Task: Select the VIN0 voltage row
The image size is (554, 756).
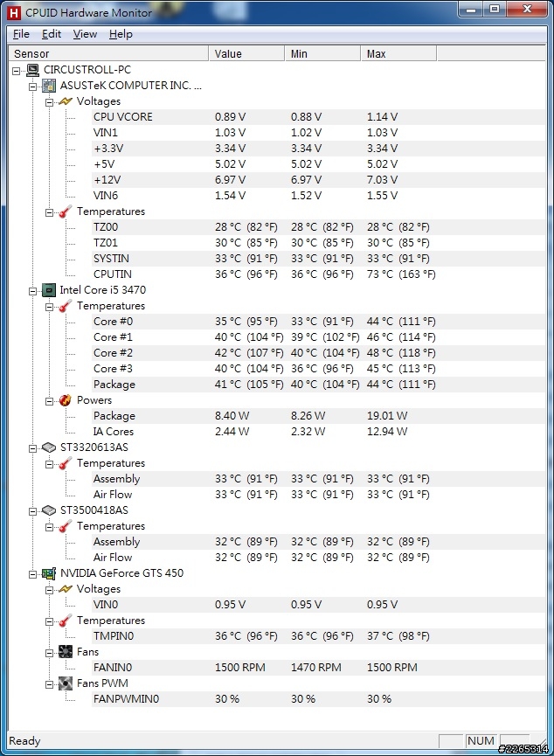Action: coord(319,604)
